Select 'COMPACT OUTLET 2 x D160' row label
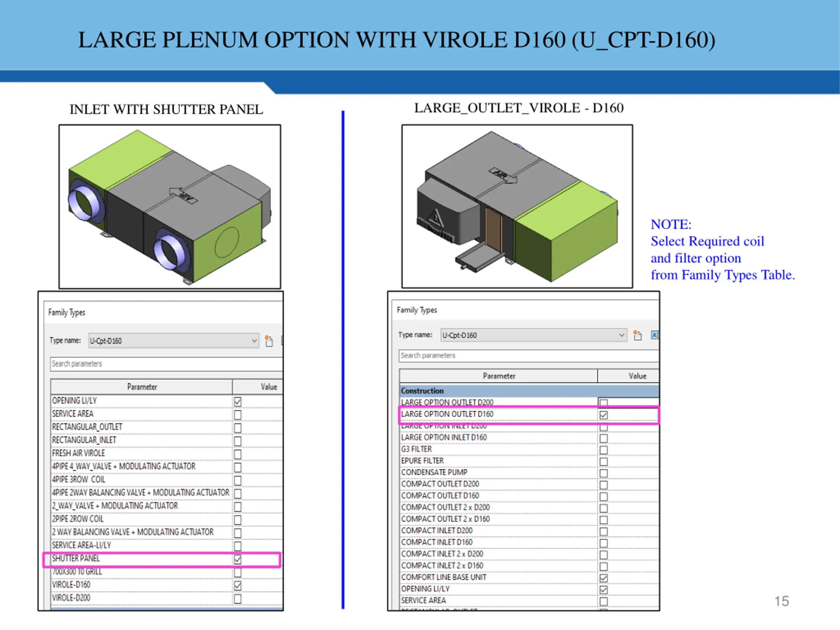The width and height of the screenshot is (840, 630). [446, 519]
